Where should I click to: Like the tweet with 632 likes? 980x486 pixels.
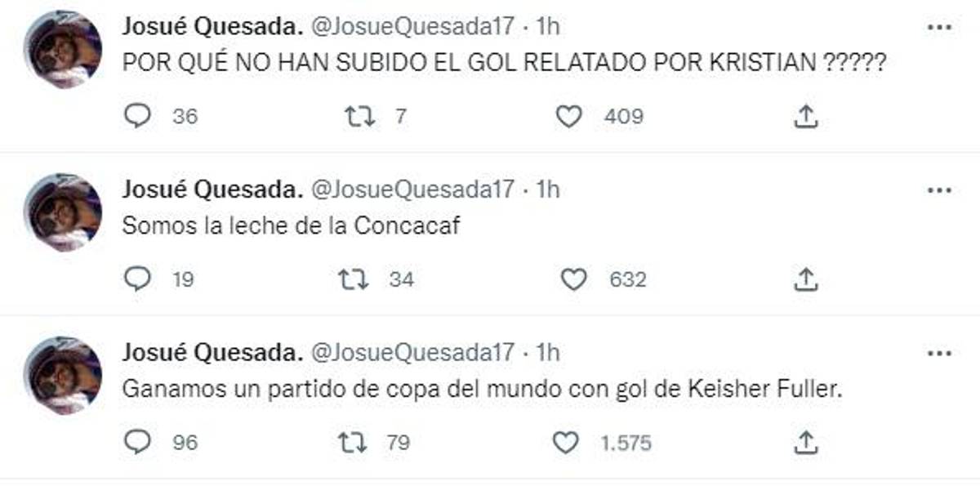pyautogui.click(x=574, y=279)
